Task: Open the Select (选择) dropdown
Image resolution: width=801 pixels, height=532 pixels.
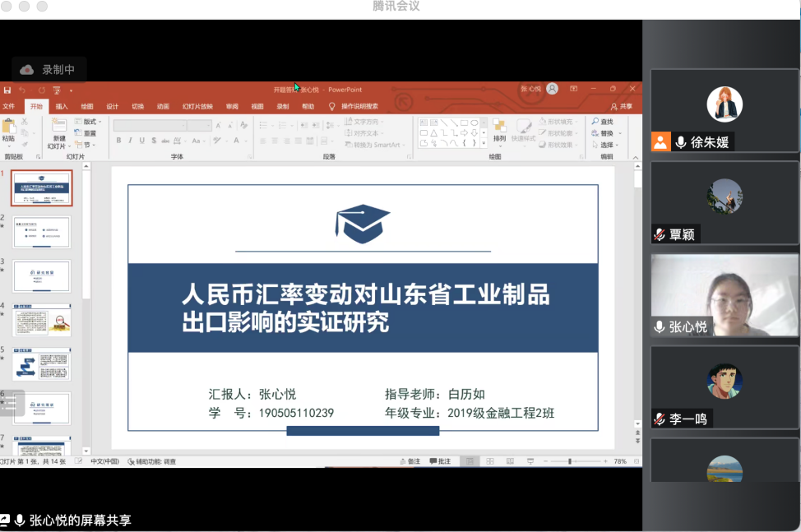Action: click(x=607, y=145)
